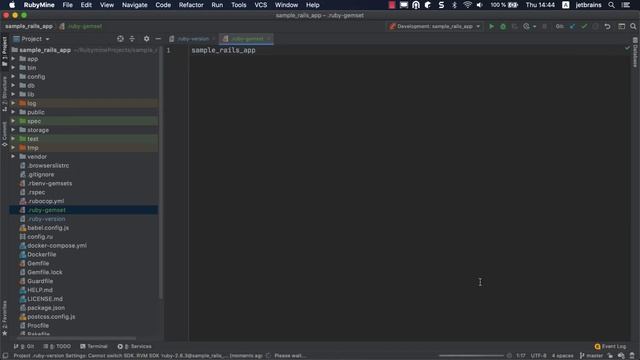Select Dockerfile in project tree
This screenshot has width=640, height=360.
pyautogui.click(x=42, y=255)
